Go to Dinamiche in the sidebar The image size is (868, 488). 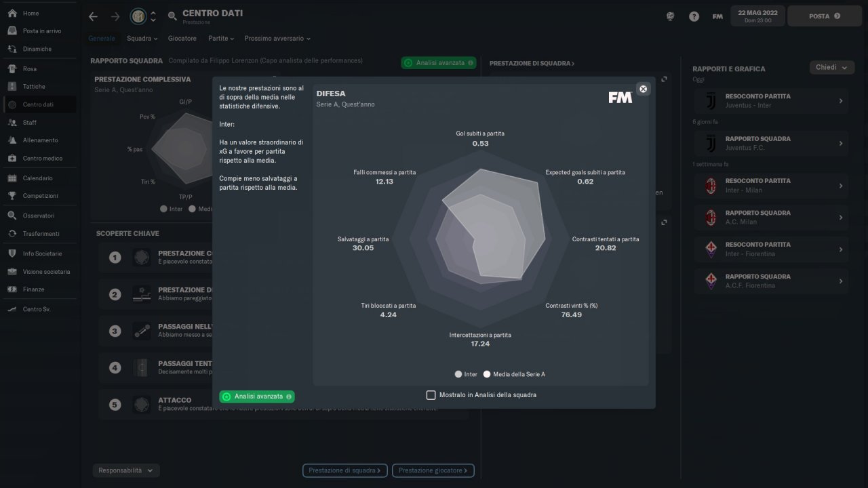(39, 49)
